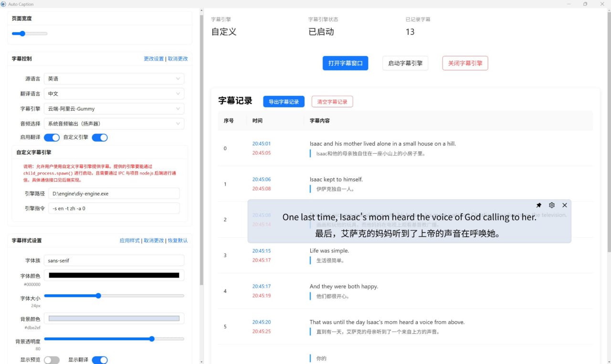Open the 翻译语言 target language dropdown
The height and width of the screenshot is (364, 611).
point(114,94)
